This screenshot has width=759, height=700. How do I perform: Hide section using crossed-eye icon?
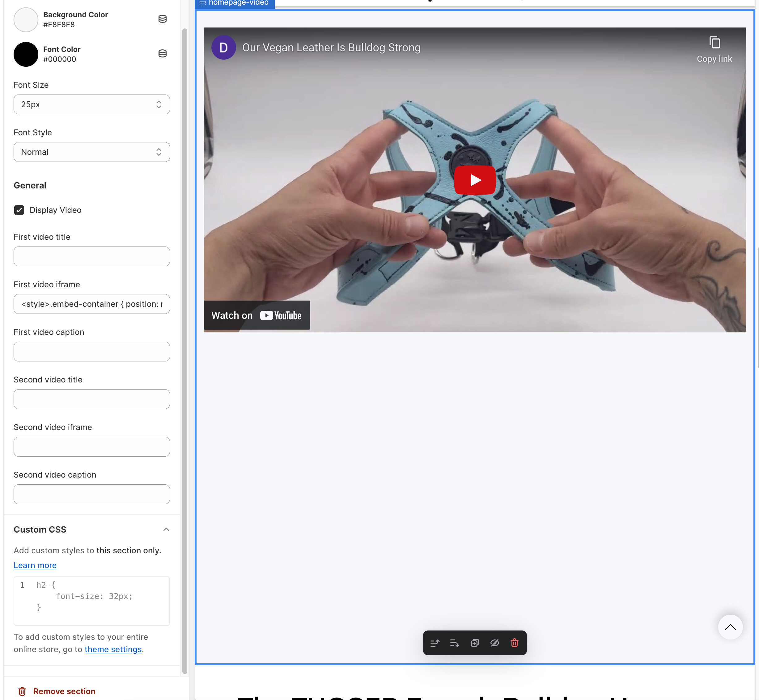coord(494,643)
